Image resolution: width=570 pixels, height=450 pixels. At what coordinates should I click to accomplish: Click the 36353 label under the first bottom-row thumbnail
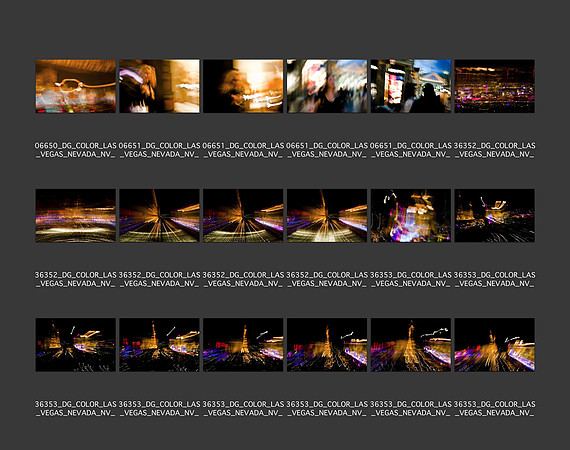pos(76,408)
